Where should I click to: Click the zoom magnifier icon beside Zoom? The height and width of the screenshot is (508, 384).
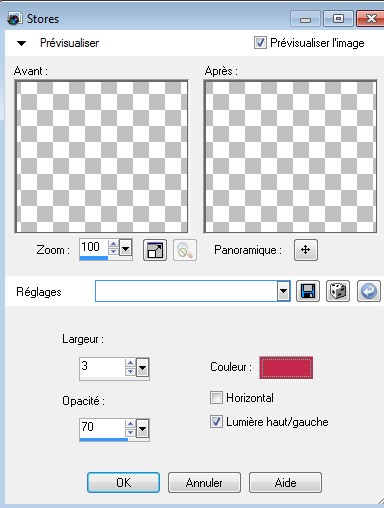[x=185, y=250]
